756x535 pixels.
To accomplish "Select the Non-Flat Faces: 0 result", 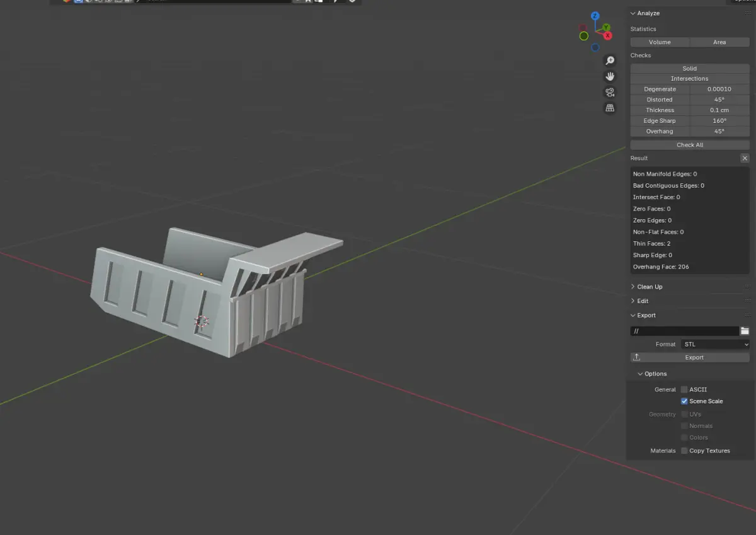I will point(658,232).
